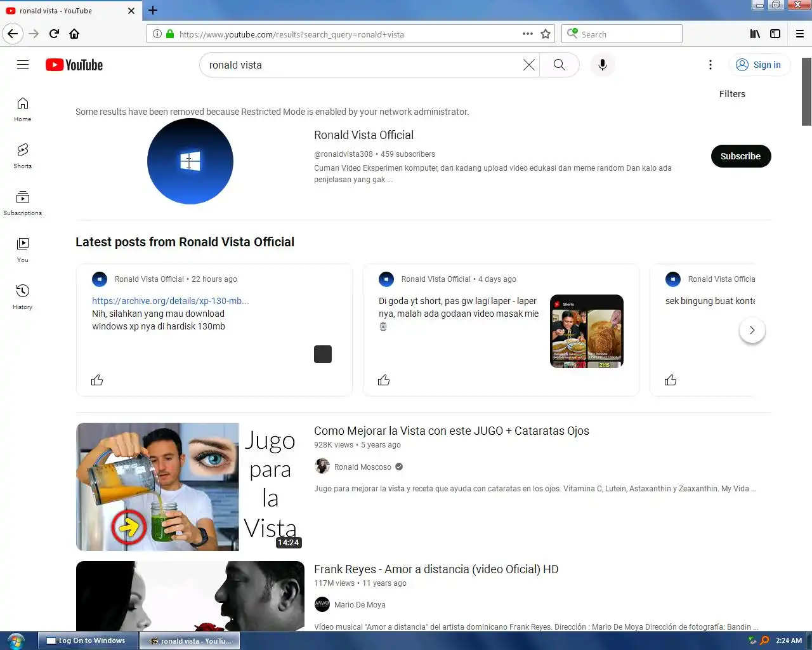Open the browser Library icon
Screen dimensions: 812x650
[x=755, y=34]
